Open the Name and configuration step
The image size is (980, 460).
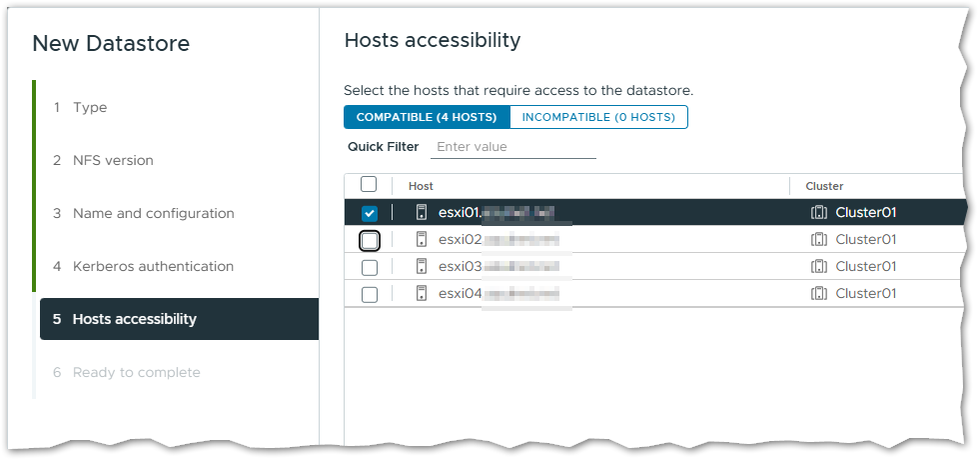(x=153, y=213)
